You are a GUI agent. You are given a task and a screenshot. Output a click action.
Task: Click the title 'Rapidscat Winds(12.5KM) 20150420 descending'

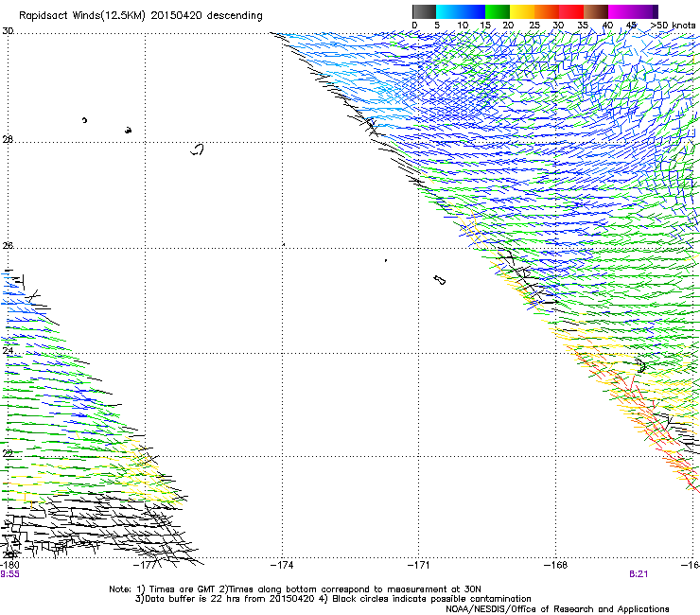pos(141,16)
